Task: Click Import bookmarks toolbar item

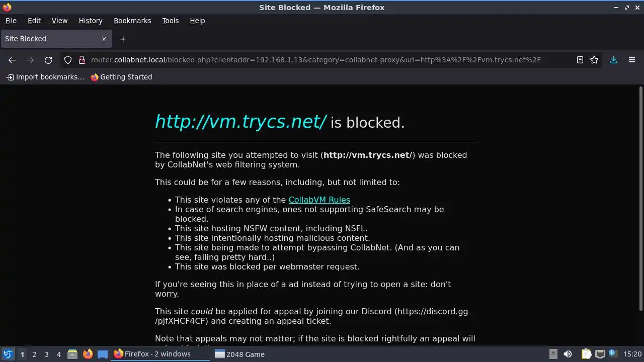Action: pyautogui.click(x=45, y=77)
